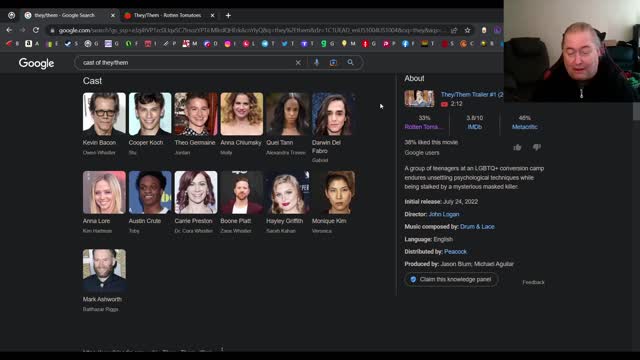Select Darwin Del Fabro's cast photo
This screenshot has width=640, height=360.
click(333, 114)
